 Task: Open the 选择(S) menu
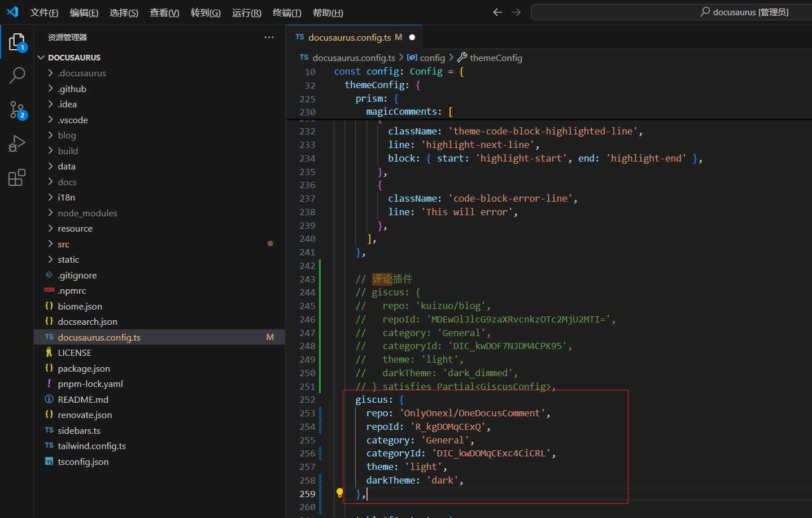124,12
